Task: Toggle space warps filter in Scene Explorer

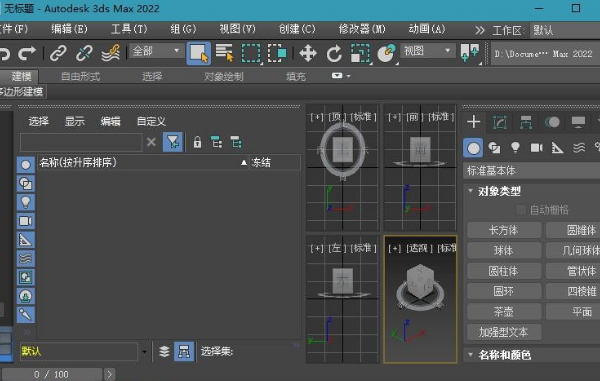Action: [26, 259]
